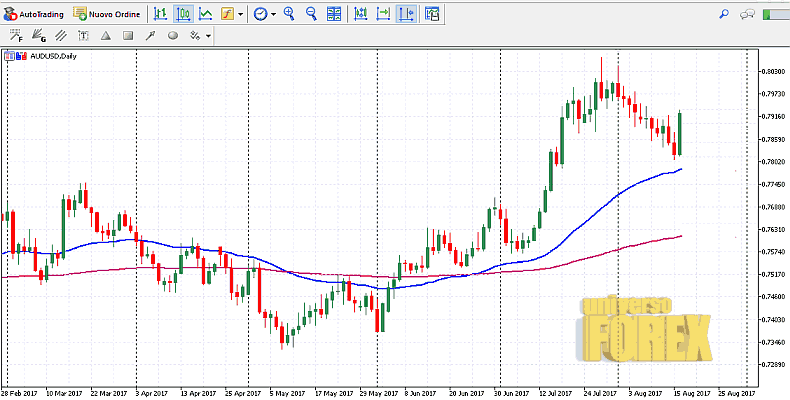Expand the indicators dropdown arrow

click(240, 14)
